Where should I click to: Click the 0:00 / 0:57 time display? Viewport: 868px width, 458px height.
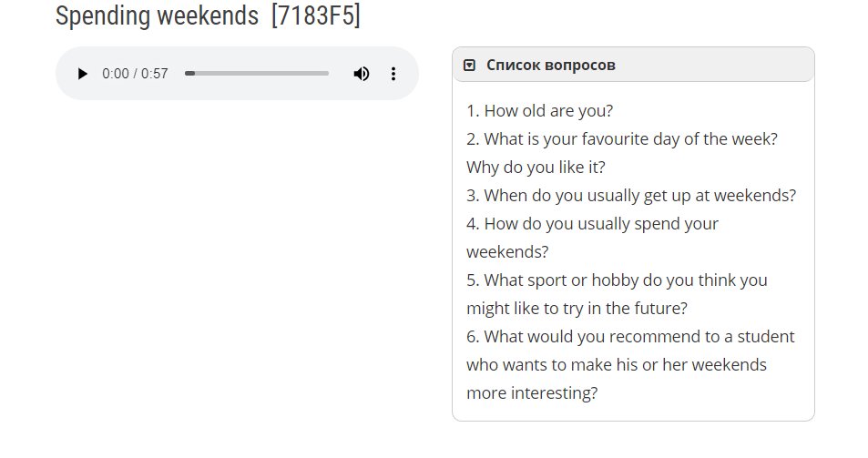pyautogui.click(x=135, y=74)
